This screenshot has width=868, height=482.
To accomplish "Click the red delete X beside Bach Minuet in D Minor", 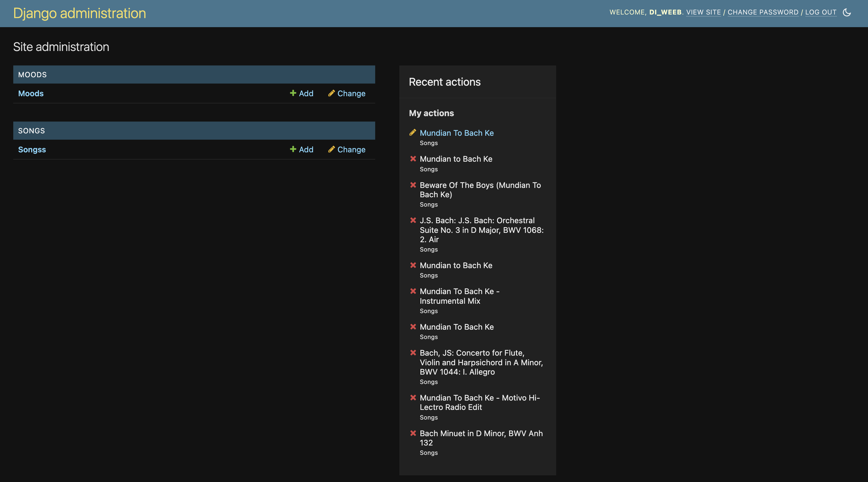I will point(413,433).
